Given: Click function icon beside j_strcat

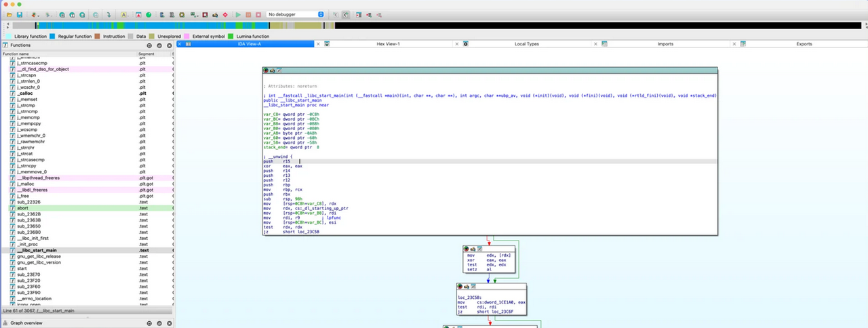Looking at the screenshot, I should 12,153.
